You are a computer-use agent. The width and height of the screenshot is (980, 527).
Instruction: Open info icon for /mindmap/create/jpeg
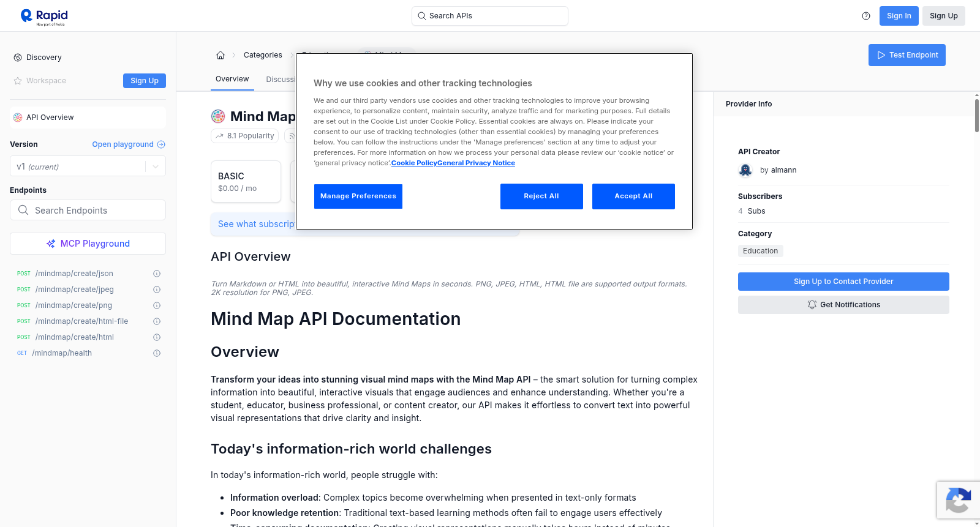(157, 290)
